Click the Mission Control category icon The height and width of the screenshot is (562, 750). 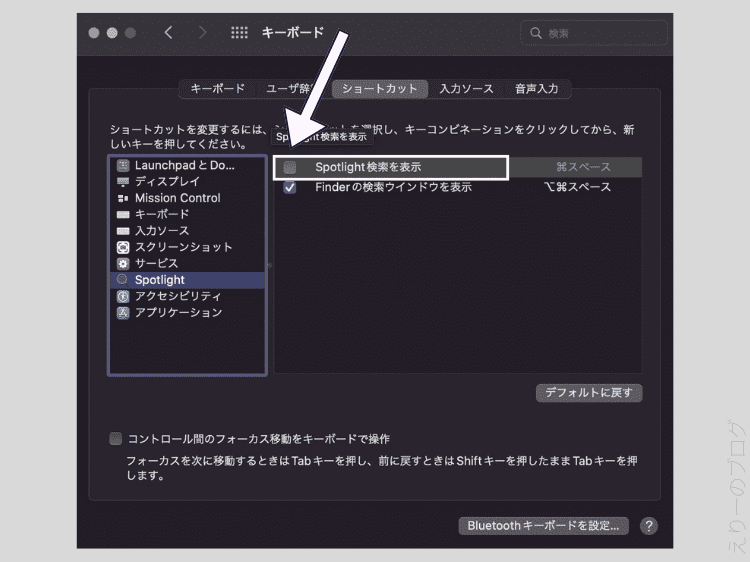pyautogui.click(x=123, y=198)
